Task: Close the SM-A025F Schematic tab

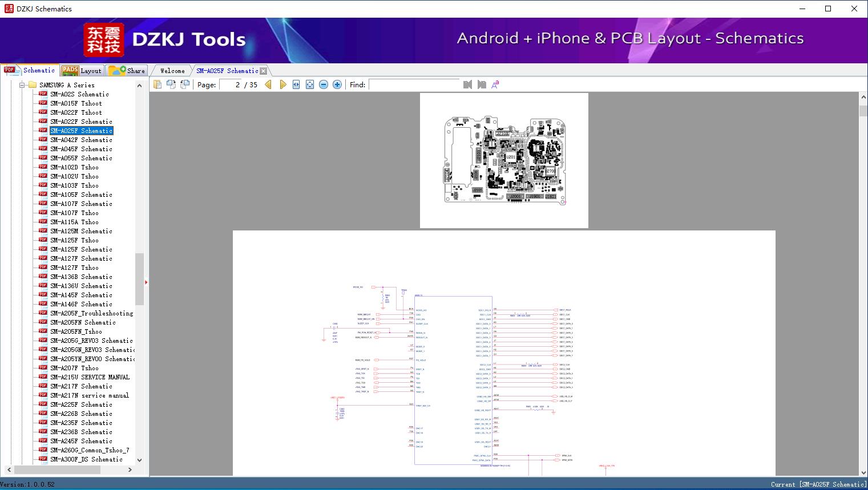Action: click(264, 71)
